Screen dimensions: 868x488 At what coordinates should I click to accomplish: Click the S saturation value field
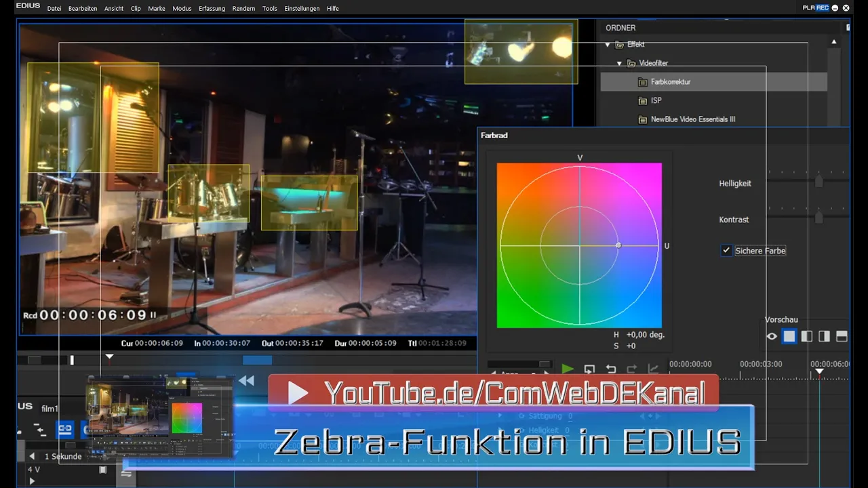click(x=631, y=346)
